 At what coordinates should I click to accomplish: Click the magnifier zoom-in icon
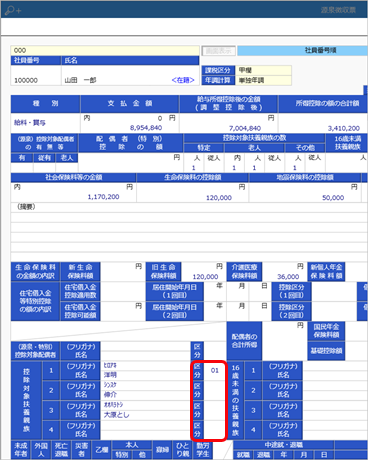pos(13,10)
